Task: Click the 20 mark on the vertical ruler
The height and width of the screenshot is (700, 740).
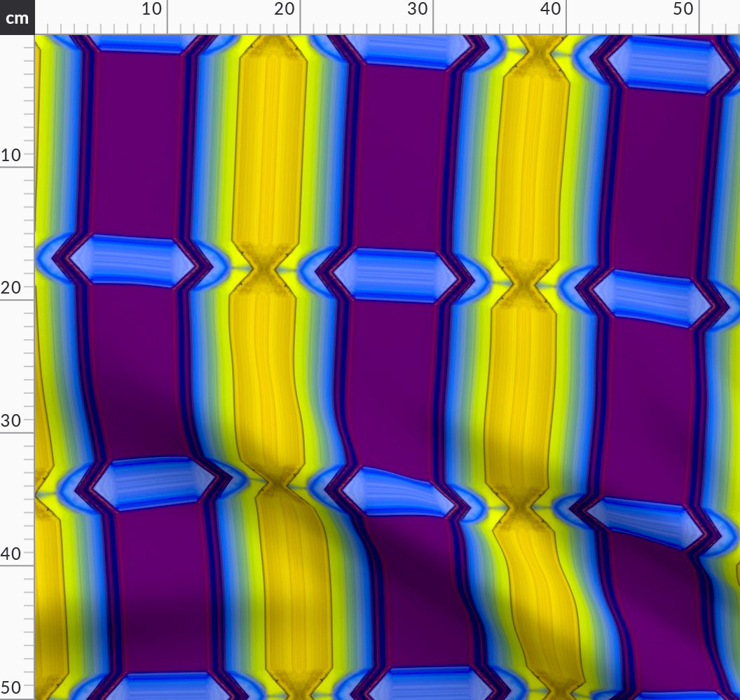Action: (x=11, y=287)
